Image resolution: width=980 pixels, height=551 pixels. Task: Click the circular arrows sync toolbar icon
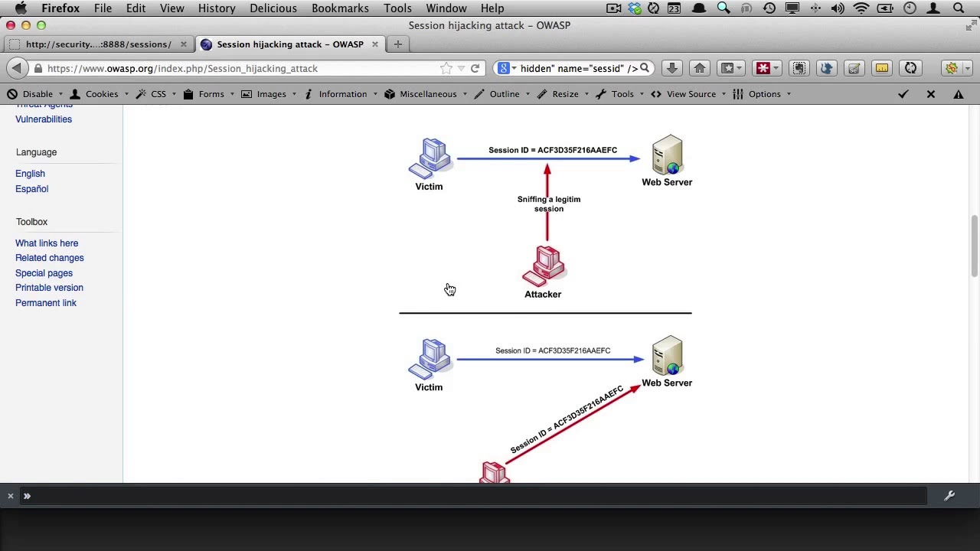910,68
